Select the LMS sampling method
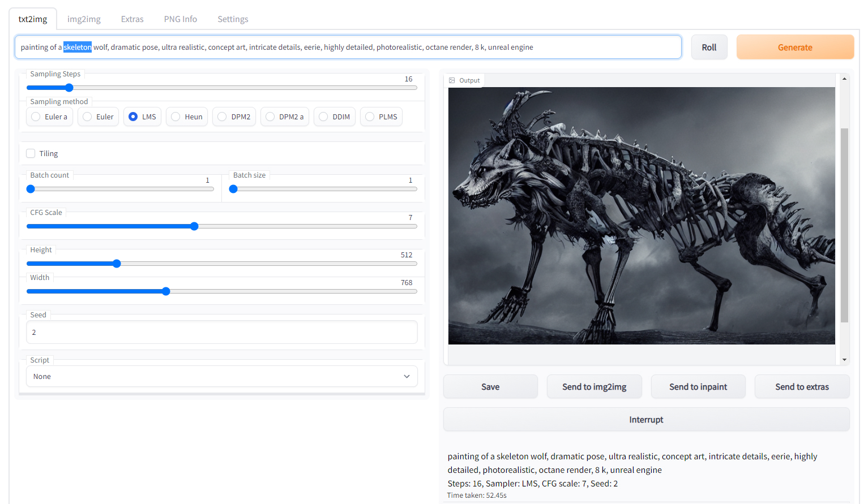This screenshot has width=868, height=504. tap(143, 117)
